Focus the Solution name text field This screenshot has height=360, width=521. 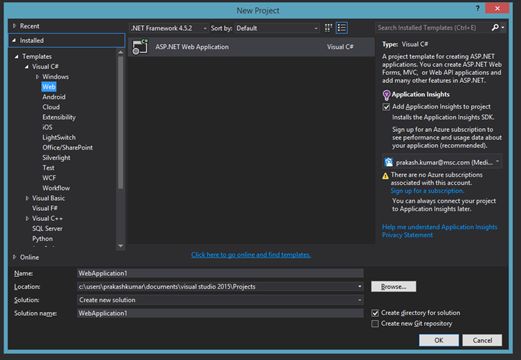click(x=220, y=313)
